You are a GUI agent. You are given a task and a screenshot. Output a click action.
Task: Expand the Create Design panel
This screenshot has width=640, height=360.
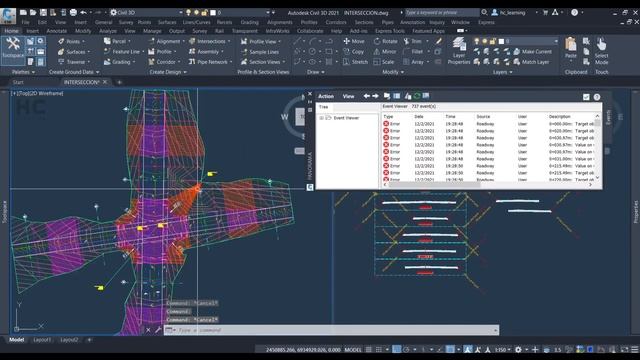point(168,72)
